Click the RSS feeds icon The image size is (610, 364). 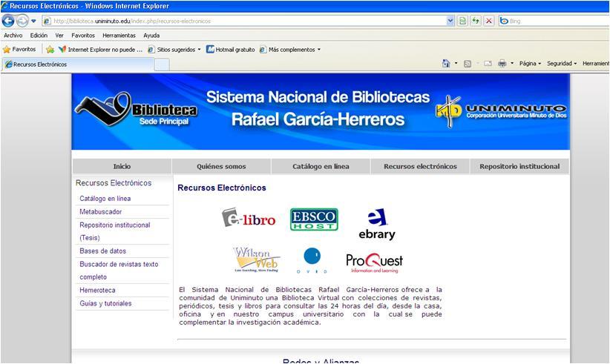point(468,63)
